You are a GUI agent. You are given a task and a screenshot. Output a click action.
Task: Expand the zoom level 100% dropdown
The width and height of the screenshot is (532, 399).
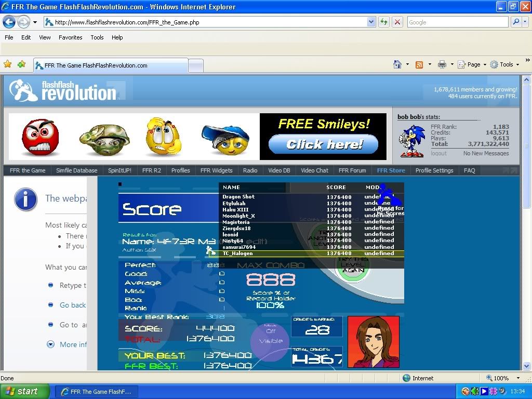[x=518, y=378]
